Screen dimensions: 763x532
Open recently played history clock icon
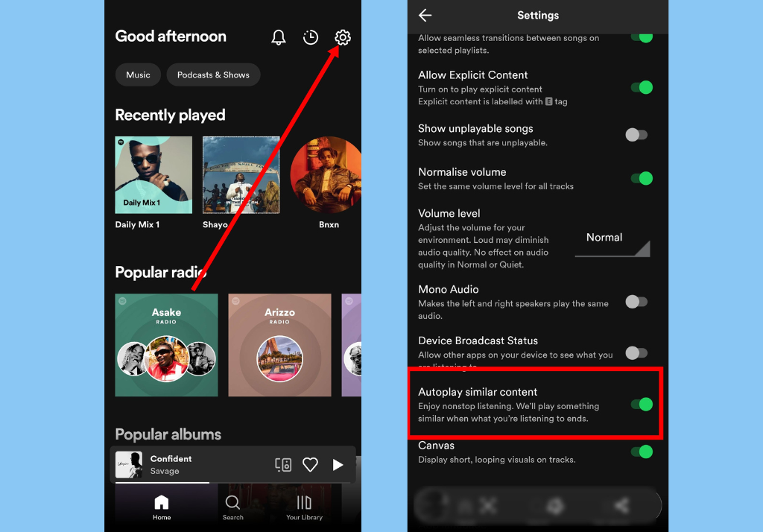pyautogui.click(x=311, y=37)
